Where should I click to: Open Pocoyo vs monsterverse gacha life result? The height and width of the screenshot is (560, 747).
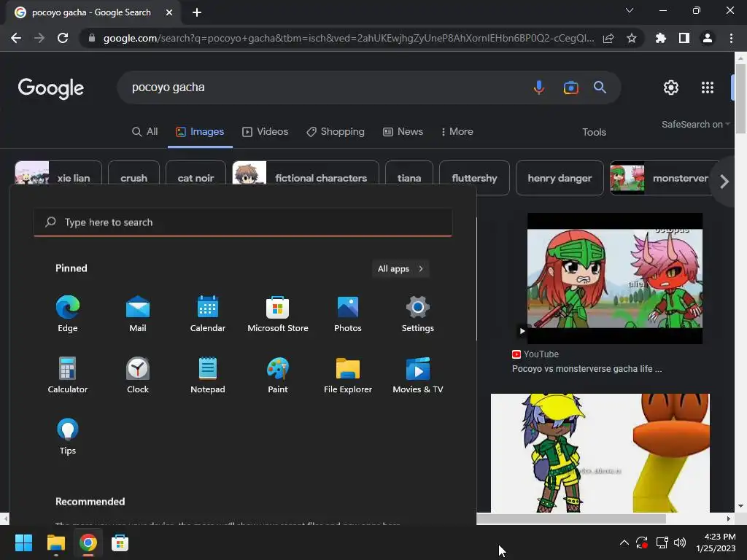587,368
